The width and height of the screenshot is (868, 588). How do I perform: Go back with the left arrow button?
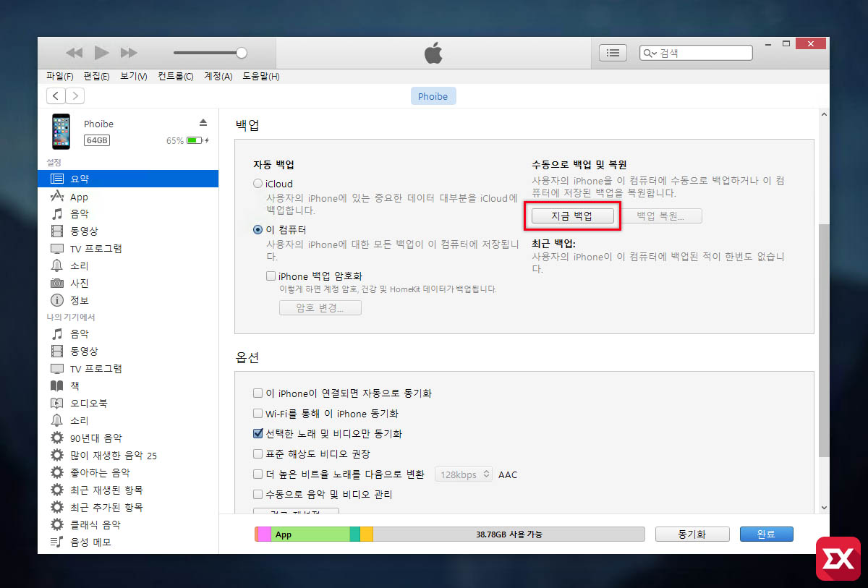point(56,96)
